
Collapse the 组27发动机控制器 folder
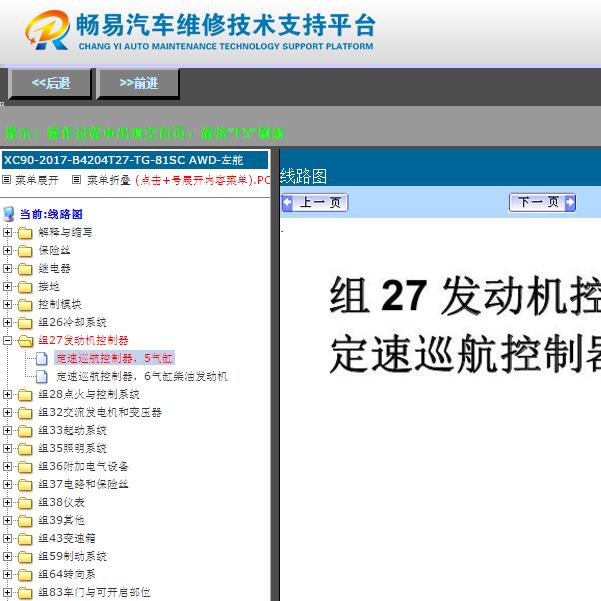7,340
